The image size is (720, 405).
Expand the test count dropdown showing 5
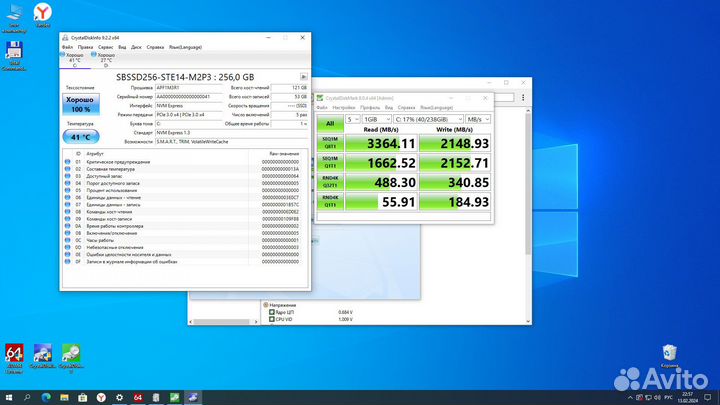coord(351,119)
